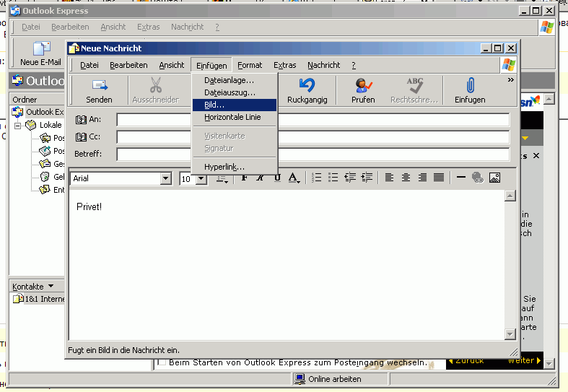Open Nachricht menu in Neue Nachricht
The width and height of the screenshot is (568, 392).
pyautogui.click(x=324, y=65)
